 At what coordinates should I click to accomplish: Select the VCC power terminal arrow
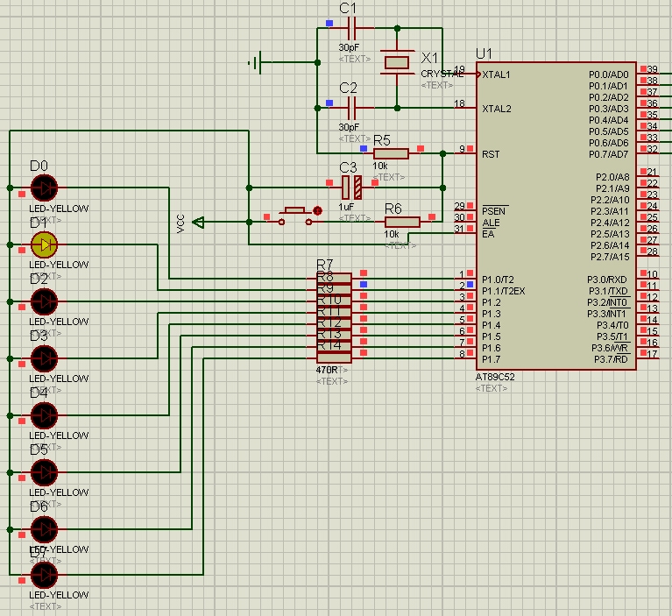coord(199,223)
